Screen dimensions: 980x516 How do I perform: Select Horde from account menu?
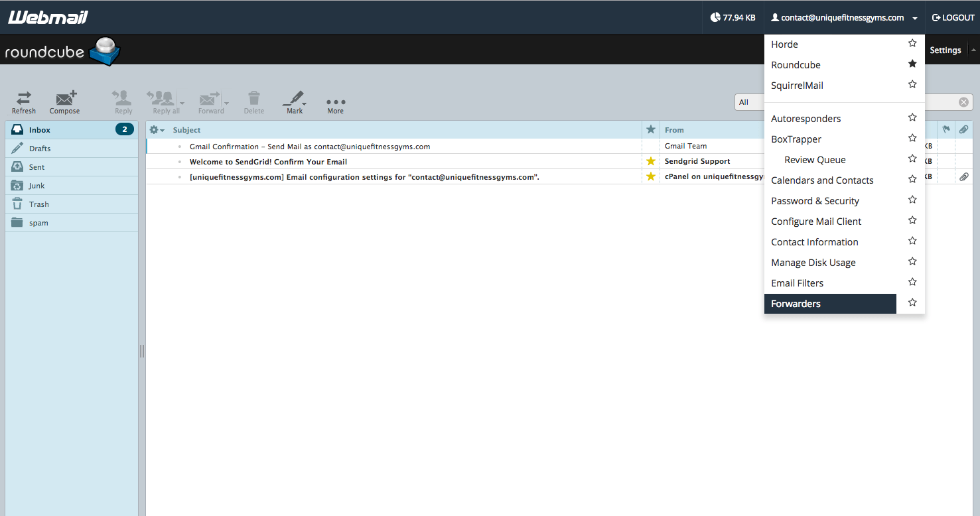coord(831,44)
